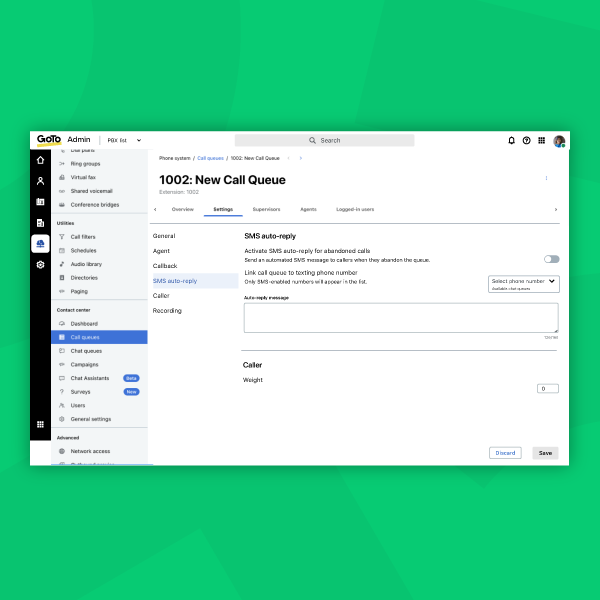Open the notifications bell icon
The width and height of the screenshot is (600, 600).
tap(512, 141)
